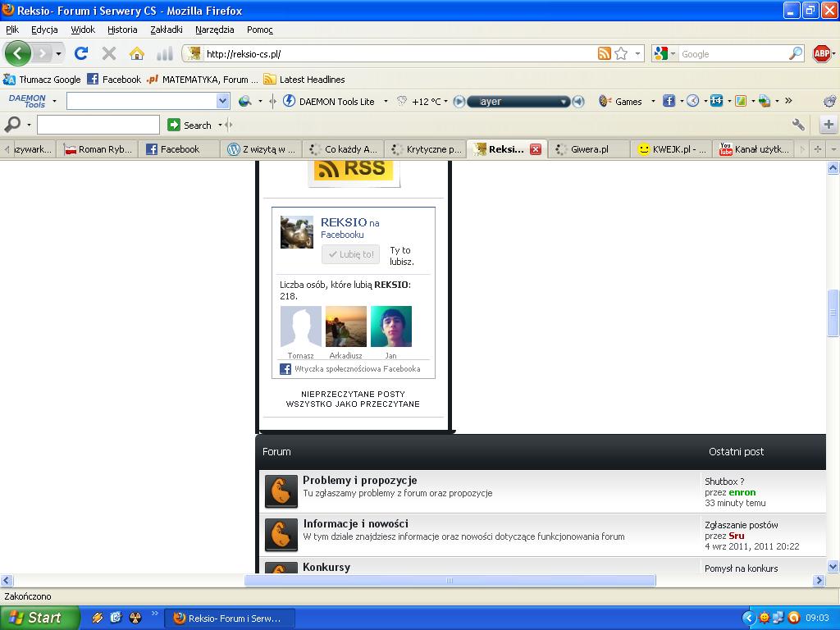Click the large RSS badge on the page

354,169
